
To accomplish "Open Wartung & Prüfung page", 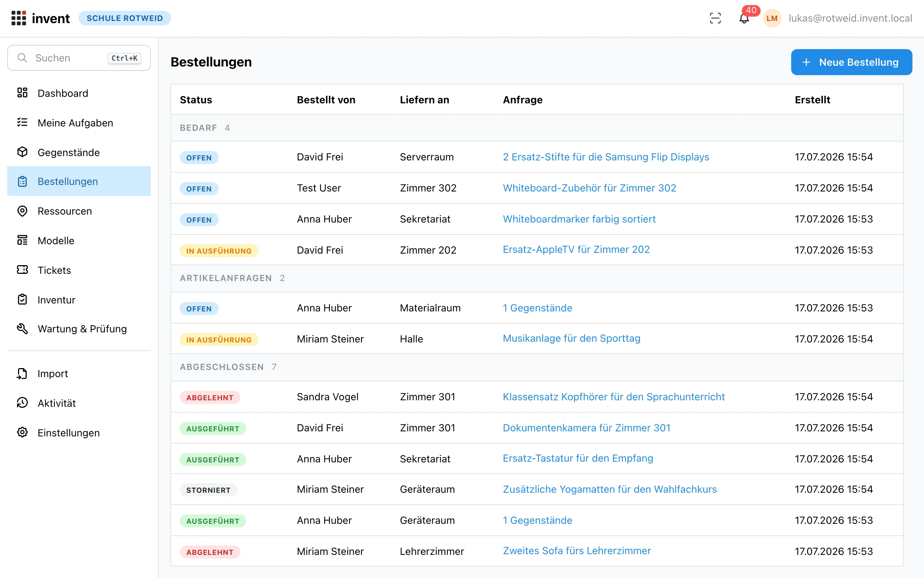I will 79,329.
